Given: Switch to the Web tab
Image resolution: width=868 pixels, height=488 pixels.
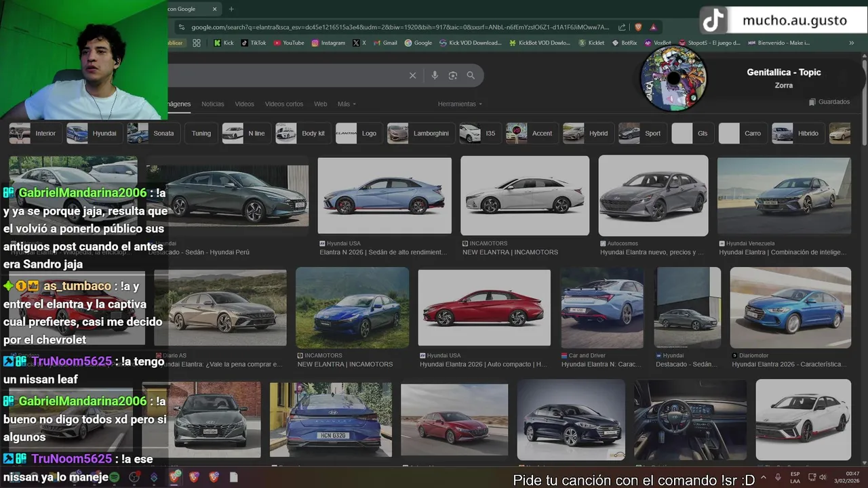Looking at the screenshot, I should (320, 104).
